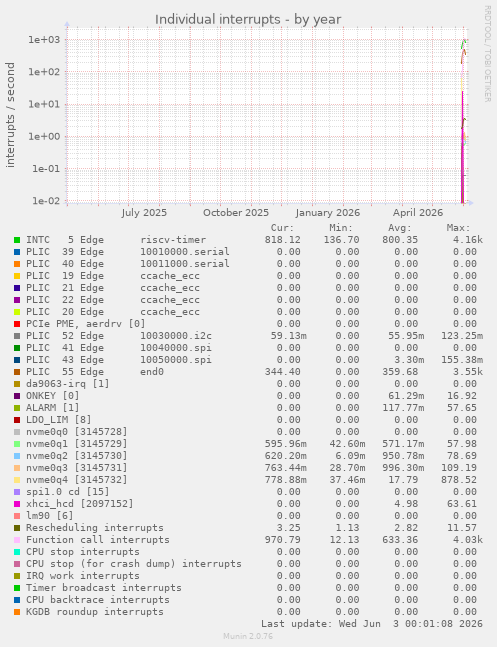Viewport: 497px width, 647px height.
Task: Click the gray 10030000.i2c legend swatch
Action: (17, 335)
